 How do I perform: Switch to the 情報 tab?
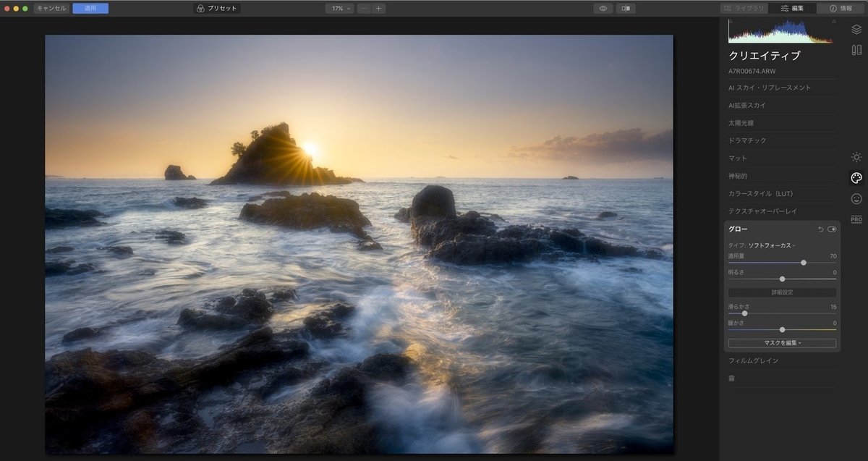[x=841, y=9]
